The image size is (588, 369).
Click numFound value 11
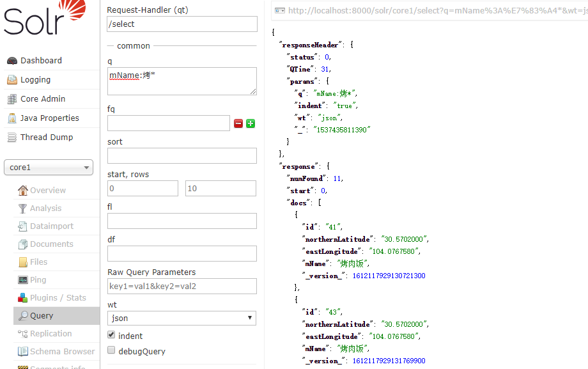337,178
